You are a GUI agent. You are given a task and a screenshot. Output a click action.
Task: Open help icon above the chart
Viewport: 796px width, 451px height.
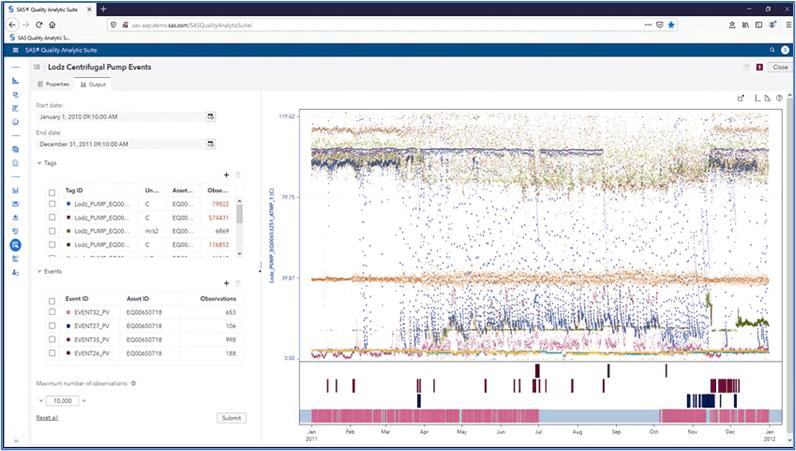pyautogui.click(x=777, y=98)
